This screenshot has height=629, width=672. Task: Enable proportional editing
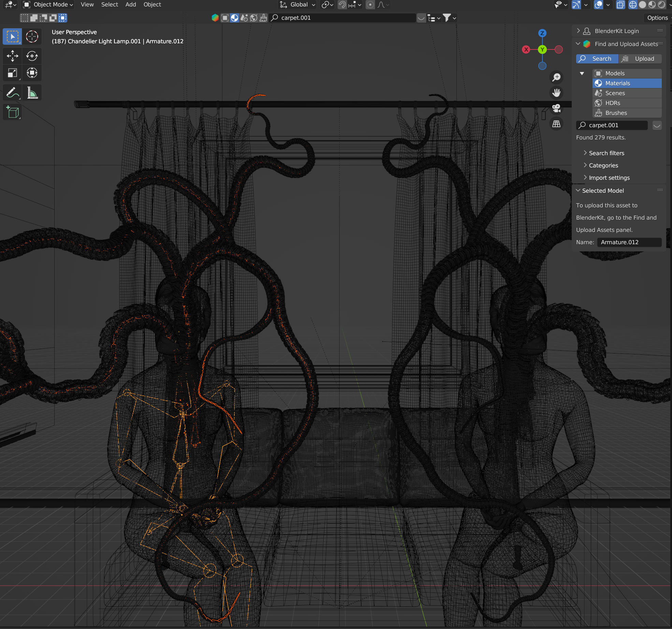coord(370,5)
